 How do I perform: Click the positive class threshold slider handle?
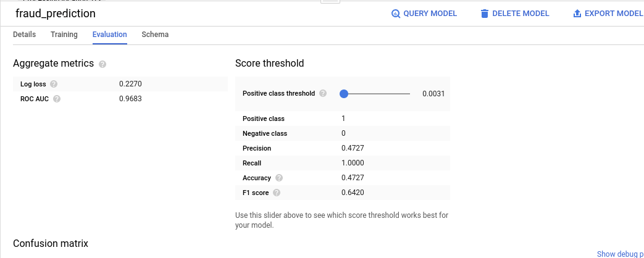[344, 94]
